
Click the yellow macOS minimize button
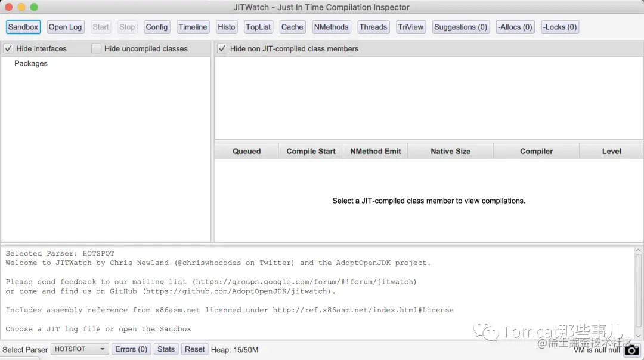coord(21,7)
